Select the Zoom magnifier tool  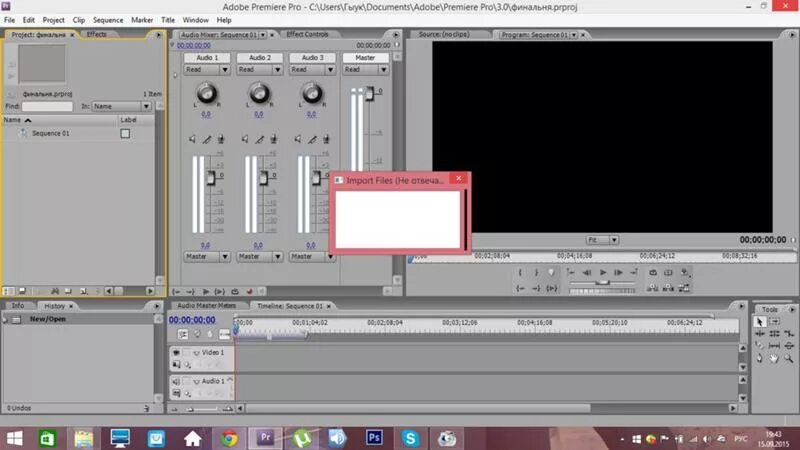point(789,359)
